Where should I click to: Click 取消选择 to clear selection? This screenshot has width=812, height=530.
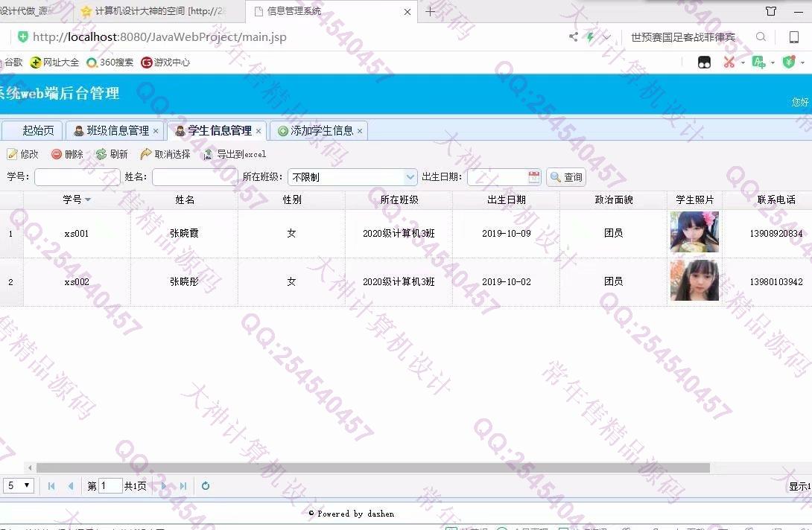pos(165,154)
